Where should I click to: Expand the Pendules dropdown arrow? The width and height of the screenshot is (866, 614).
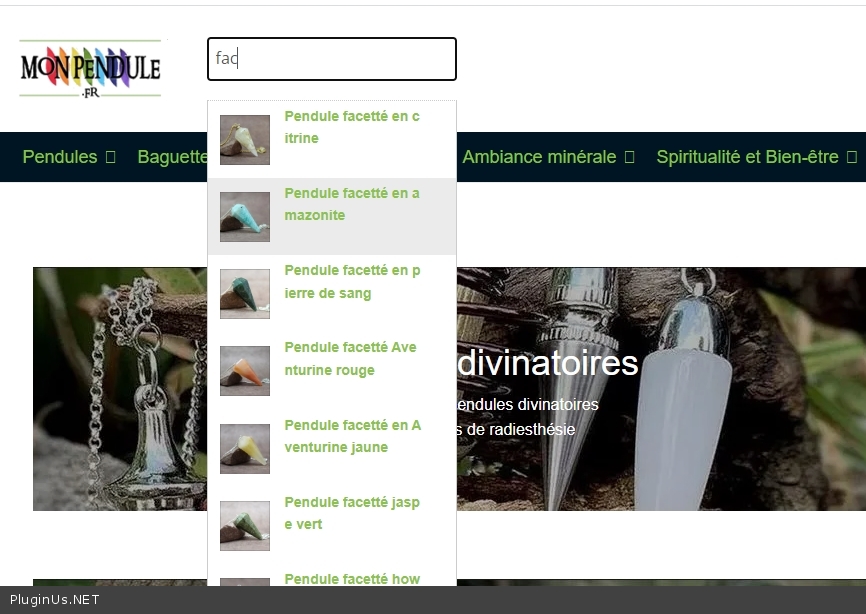click(x=110, y=157)
